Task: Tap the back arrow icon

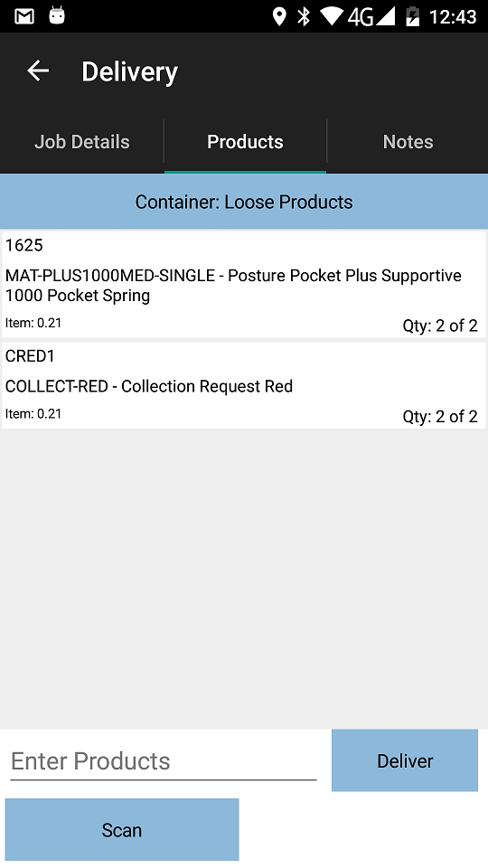Action: tap(38, 71)
